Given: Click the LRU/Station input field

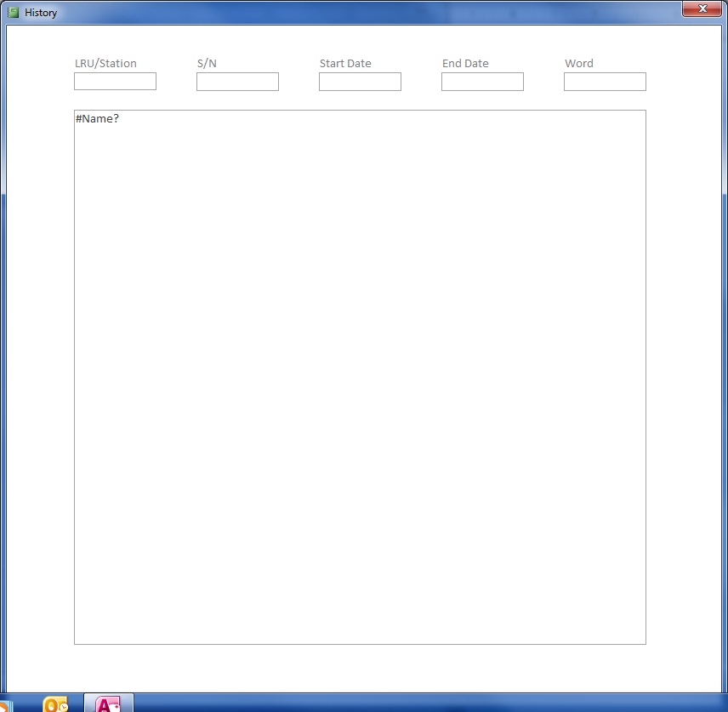Looking at the screenshot, I should [x=115, y=82].
